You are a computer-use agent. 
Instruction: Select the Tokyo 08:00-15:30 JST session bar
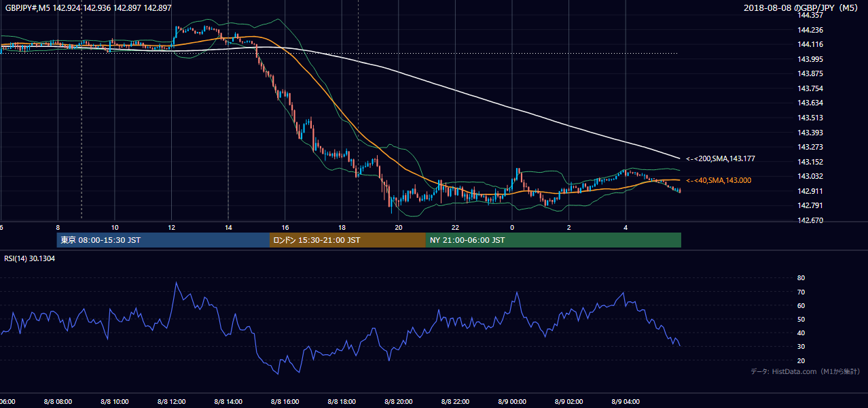[x=163, y=240]
